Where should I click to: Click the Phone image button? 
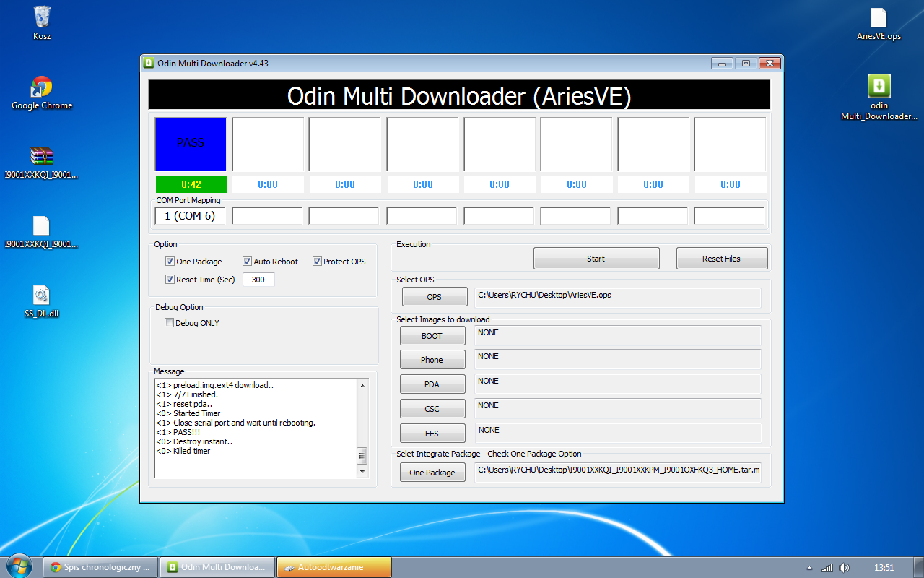432,360
